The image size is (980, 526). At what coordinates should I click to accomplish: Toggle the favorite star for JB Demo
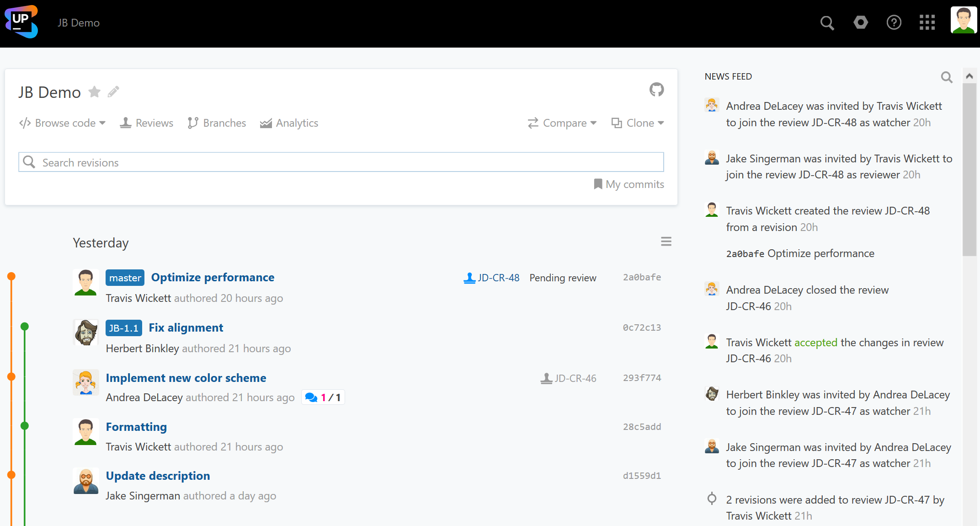(x=95, y=92)
